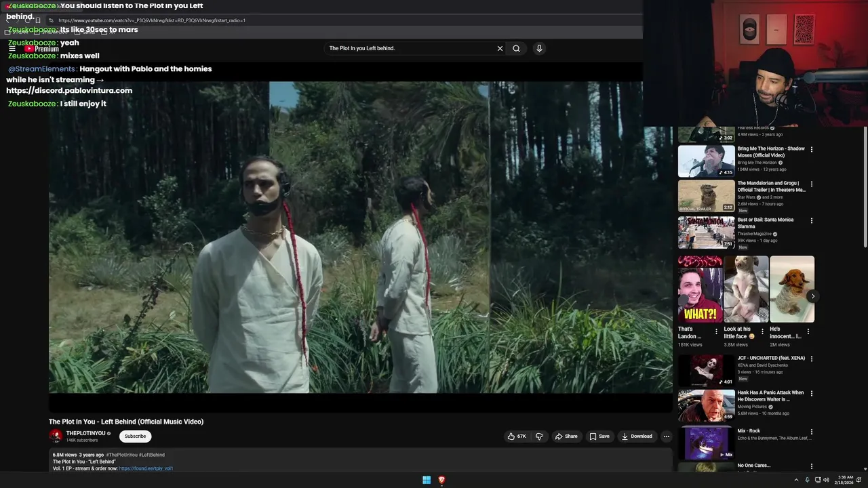Download the Left Behind video

(637, 436)
